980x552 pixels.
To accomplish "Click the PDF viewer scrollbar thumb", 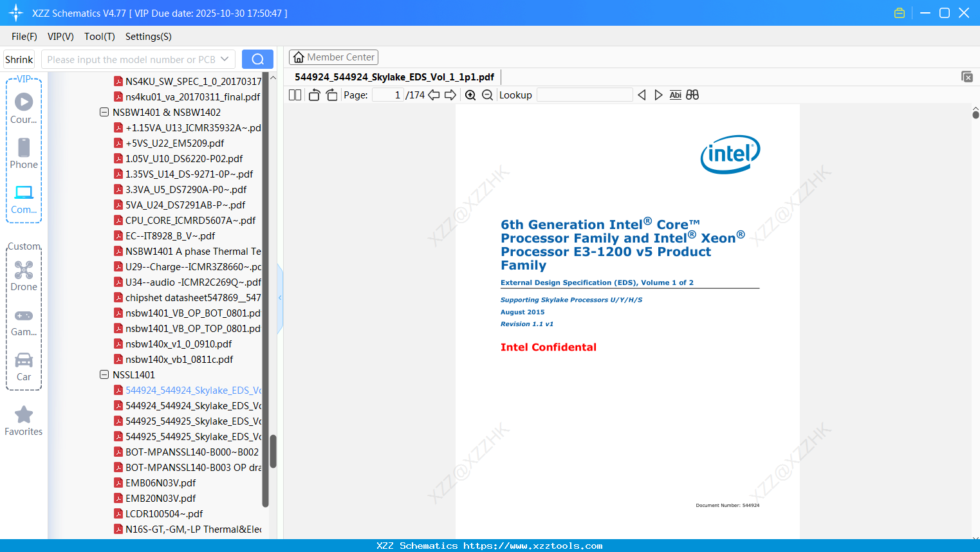I will [975, 115].
